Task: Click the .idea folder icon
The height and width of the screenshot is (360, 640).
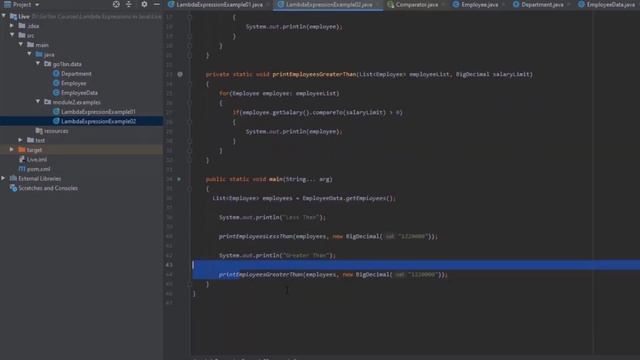Action: tap(22, 26)
